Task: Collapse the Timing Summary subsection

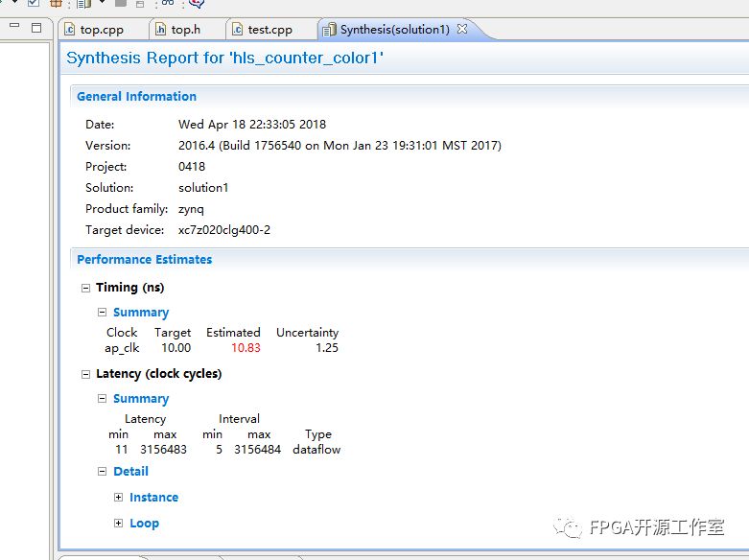Action: [x=103, y=313]
